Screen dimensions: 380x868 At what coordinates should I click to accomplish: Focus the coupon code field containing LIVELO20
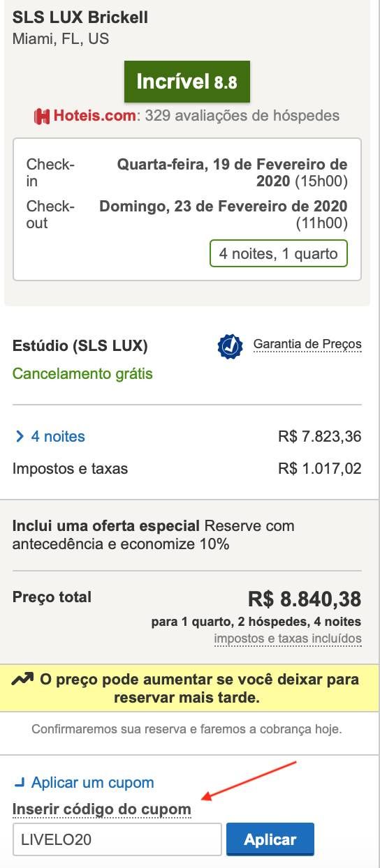[117, 840]
